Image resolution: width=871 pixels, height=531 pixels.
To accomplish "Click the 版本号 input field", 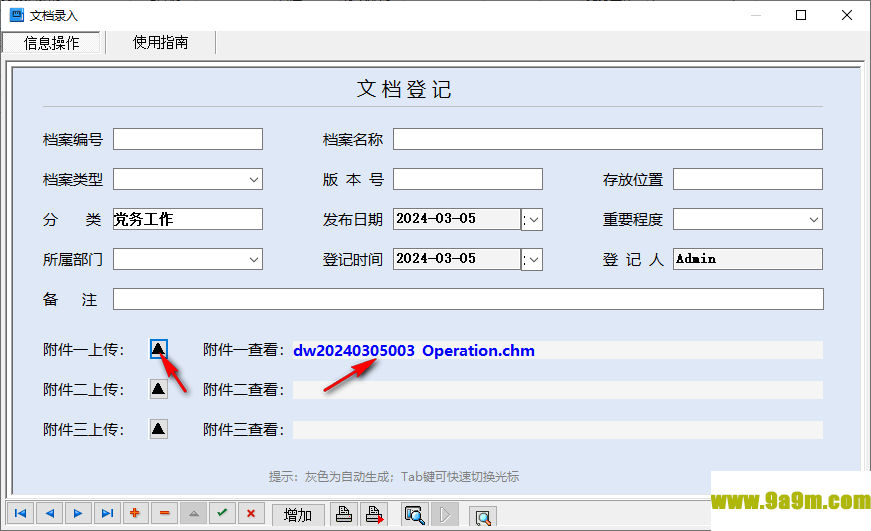I will (x=468, y=179).
